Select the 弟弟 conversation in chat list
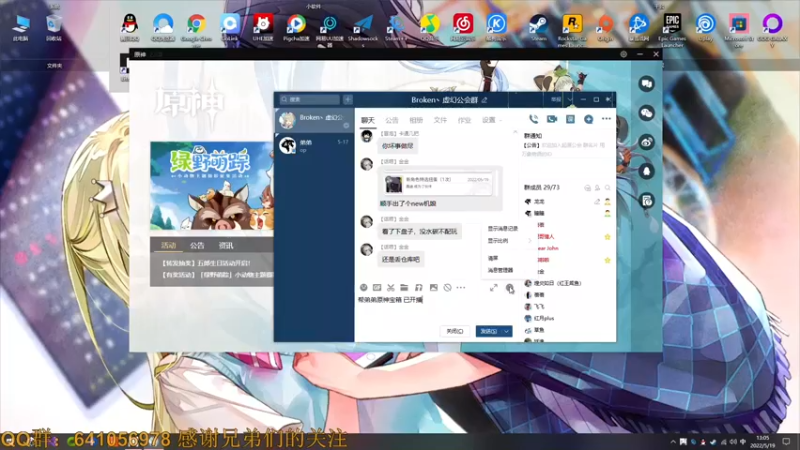 pyautogui.click(x=314, y=146)
